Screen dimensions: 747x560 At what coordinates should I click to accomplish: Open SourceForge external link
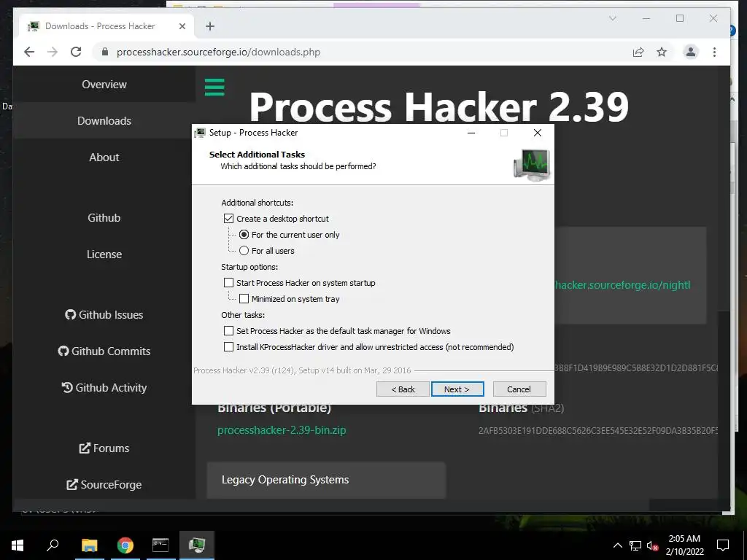(x=104, y=484)
